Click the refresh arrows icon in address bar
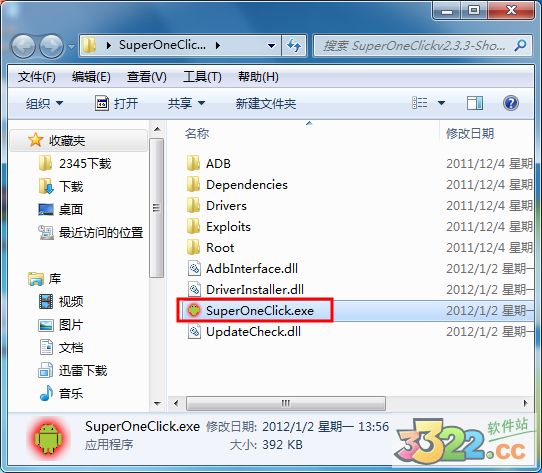The height and width of the screenshot is (473, 542). pyautogui.click(x=294, y=45)
